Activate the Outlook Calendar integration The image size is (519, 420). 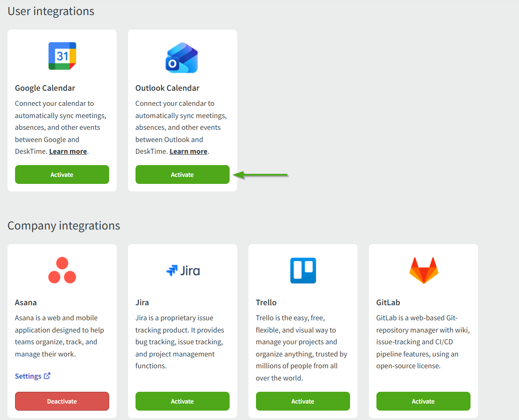pos(183,174)
